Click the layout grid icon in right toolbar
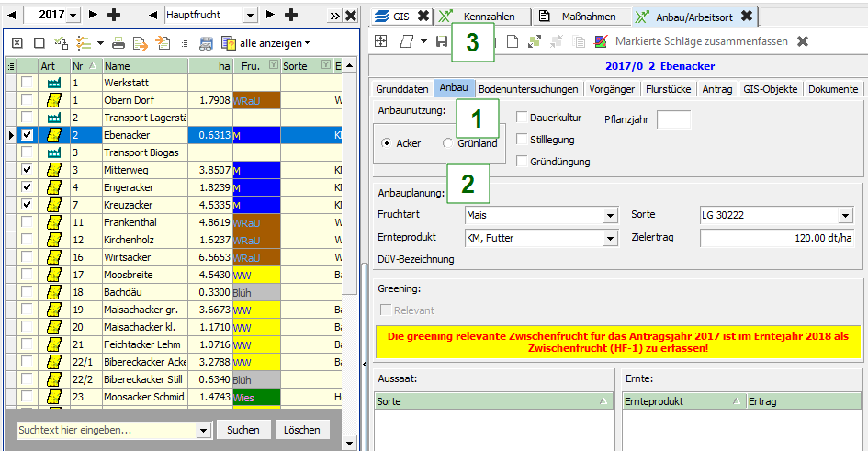 point(381,42)
